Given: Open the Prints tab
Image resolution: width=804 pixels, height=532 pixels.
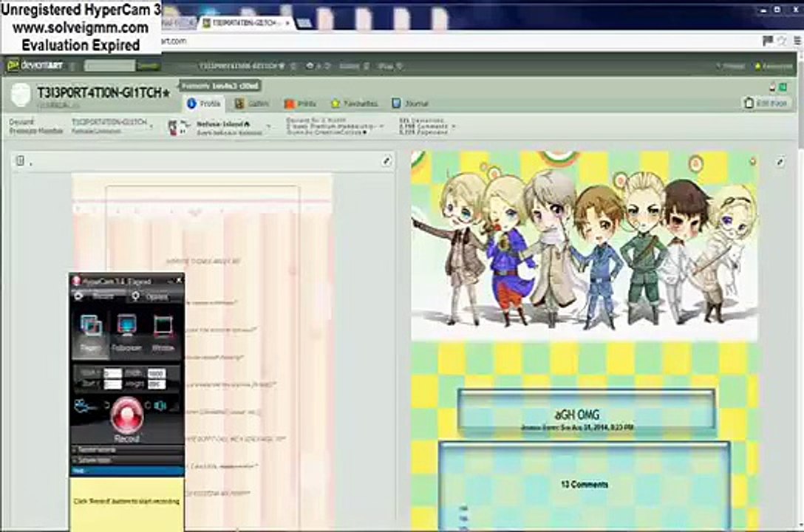Looking at the screenshot, I should point(301,103).
